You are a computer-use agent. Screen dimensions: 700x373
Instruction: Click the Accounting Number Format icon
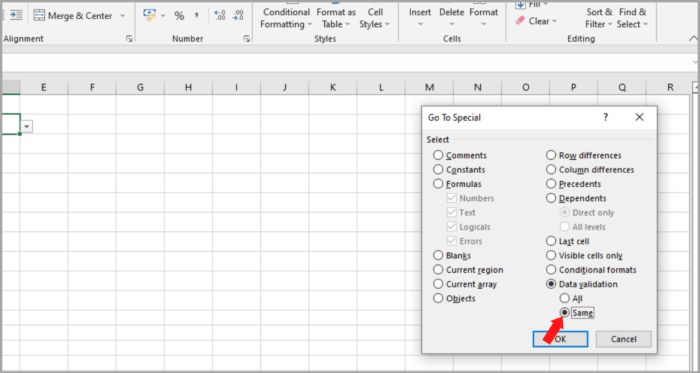tap(150, 15)
